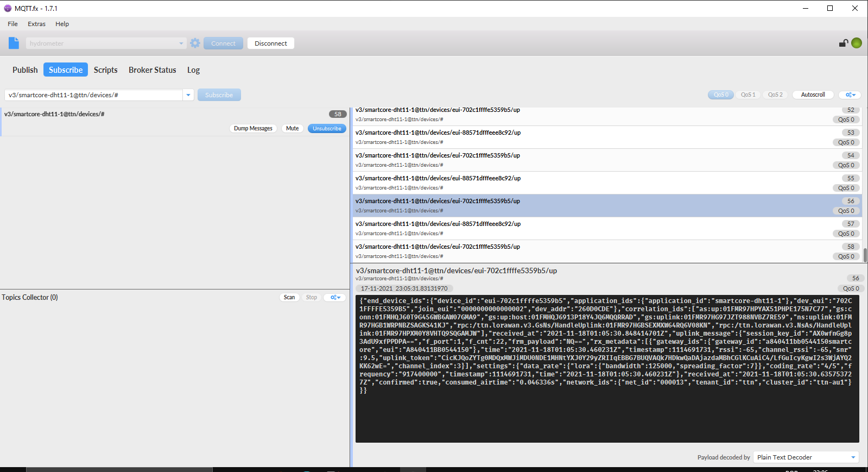
Task: Click the message list vertical scrollbar
Action: click(x=865, y=255)
